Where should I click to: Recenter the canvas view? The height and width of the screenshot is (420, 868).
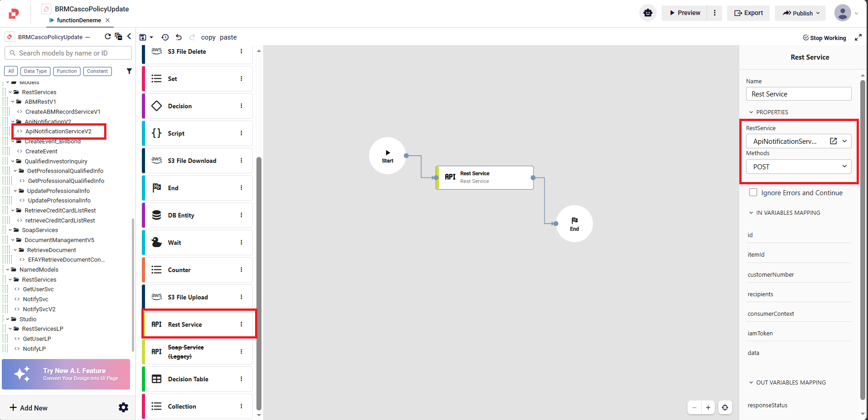pos(725,407)
